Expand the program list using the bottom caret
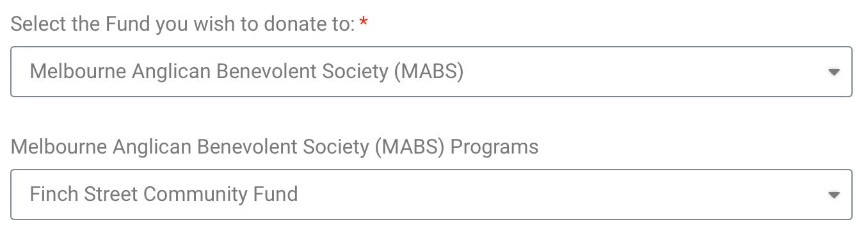Viewport: 868px width, 247px height. point(833,195)
